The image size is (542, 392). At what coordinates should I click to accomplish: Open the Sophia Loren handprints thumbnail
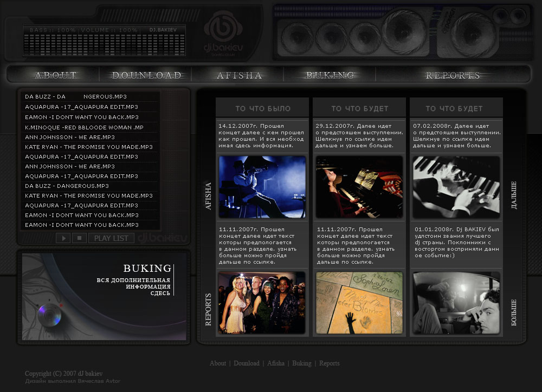pyautogui.click(x=359, y=303)
